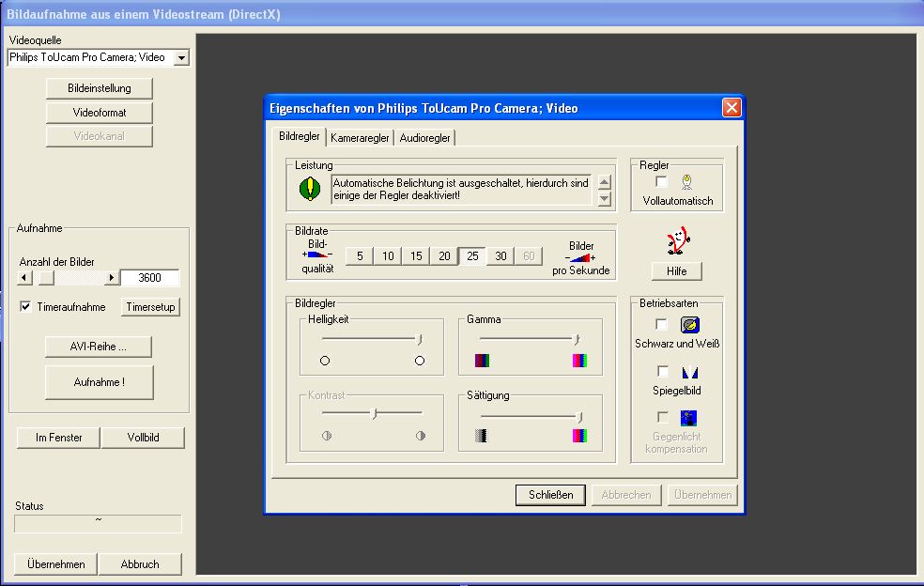Click the Schwarz und Weiß mode icon
924x586 pixels.
(x=689, y=325)
